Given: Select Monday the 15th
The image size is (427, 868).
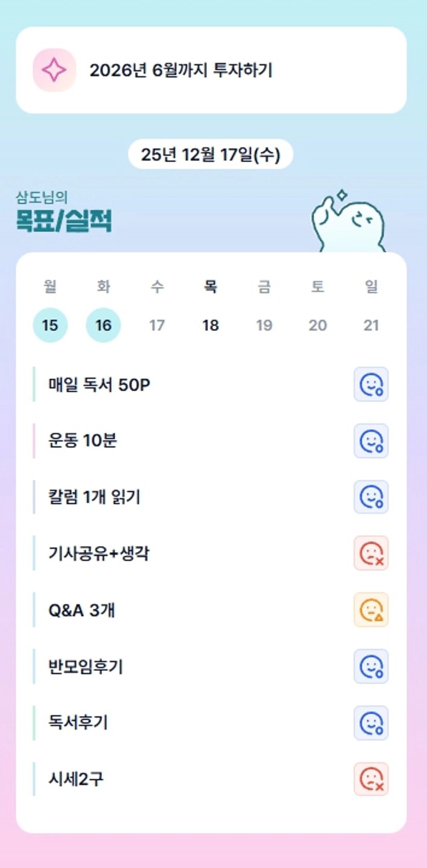Looking at the screenshot, I should [x=50, y=325].
